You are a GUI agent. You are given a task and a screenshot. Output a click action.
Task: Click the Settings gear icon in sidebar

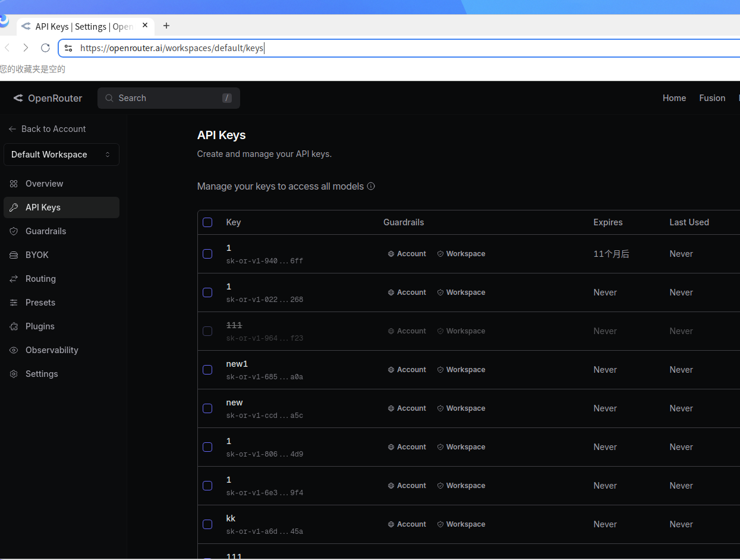14,374
